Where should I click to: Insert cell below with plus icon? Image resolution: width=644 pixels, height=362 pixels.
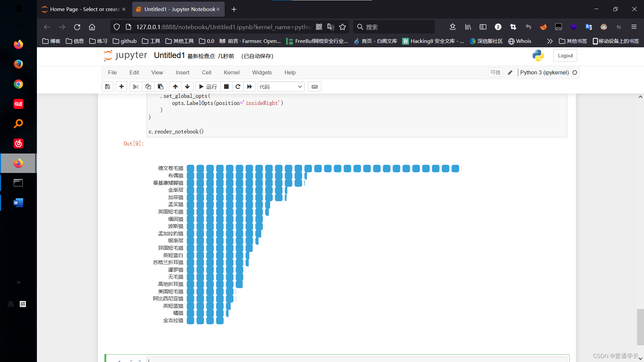(x=121, y=87)
